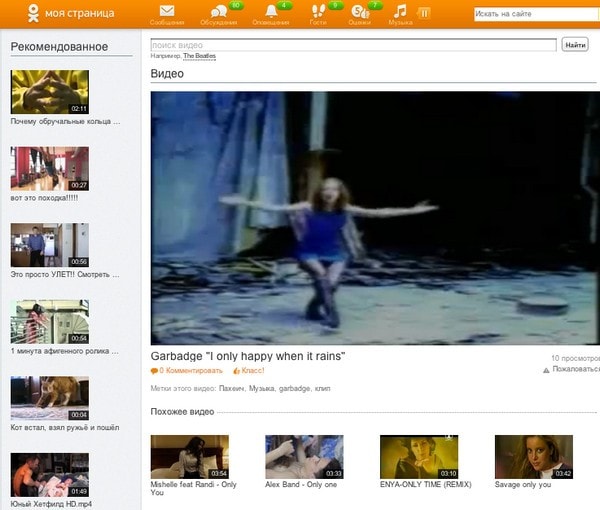Viewport: 600px width, 510px height.
Task: Open Mishelle feat Randi Only You thumbnail
Action: tap(190, 457)
